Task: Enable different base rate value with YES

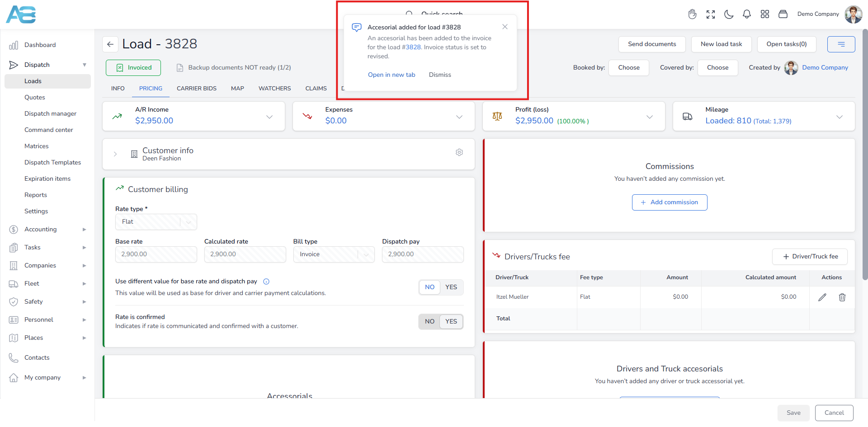Action: click(x=451, y=287)
